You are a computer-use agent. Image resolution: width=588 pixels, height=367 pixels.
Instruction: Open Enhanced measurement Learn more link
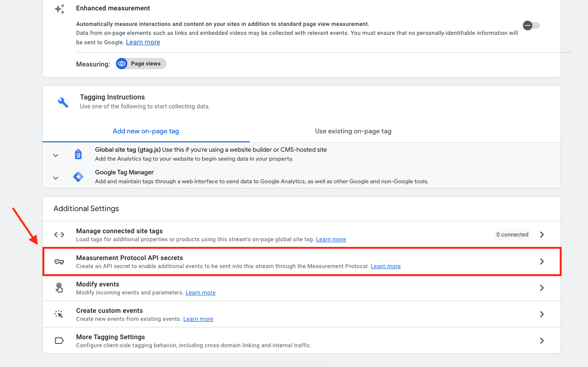click(143, 42)
